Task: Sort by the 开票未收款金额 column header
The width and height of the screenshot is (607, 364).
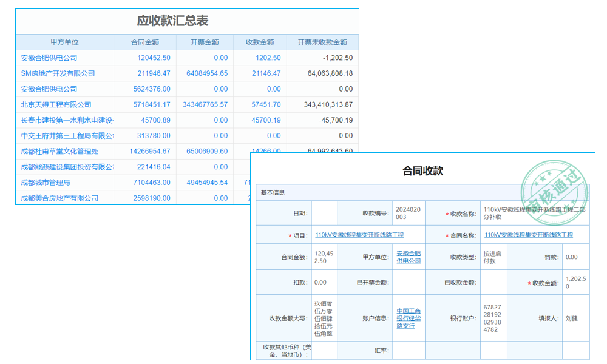Action: pyautogui.click(x=322, y=42)
